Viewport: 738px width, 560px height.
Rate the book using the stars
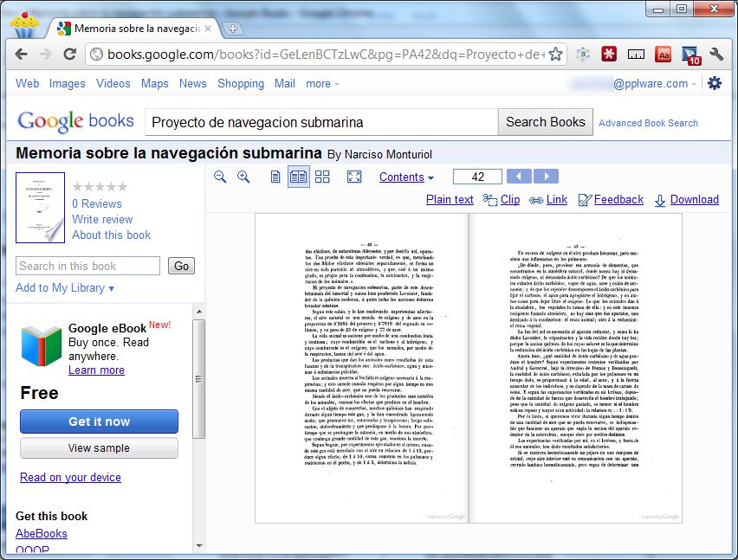[100, 187]
